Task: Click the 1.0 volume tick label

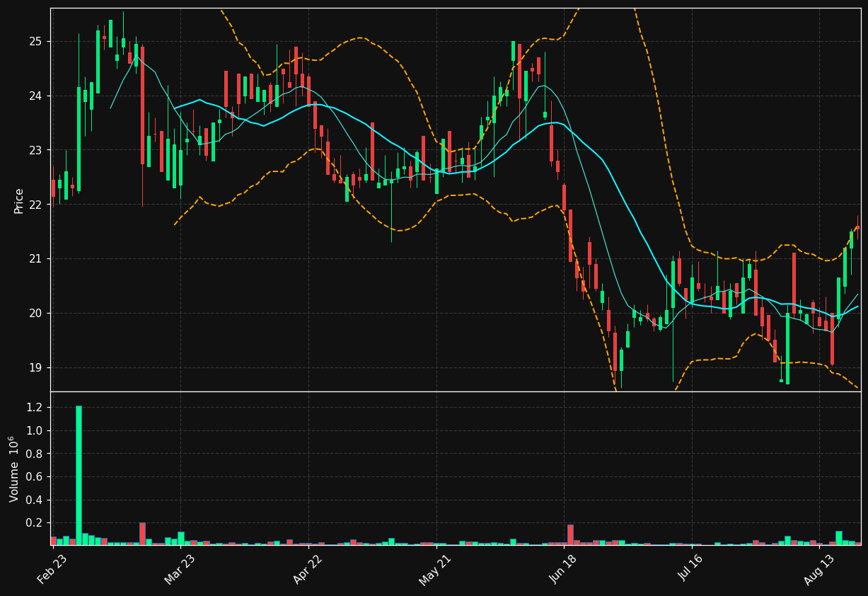Action: [x=35, y=430]
